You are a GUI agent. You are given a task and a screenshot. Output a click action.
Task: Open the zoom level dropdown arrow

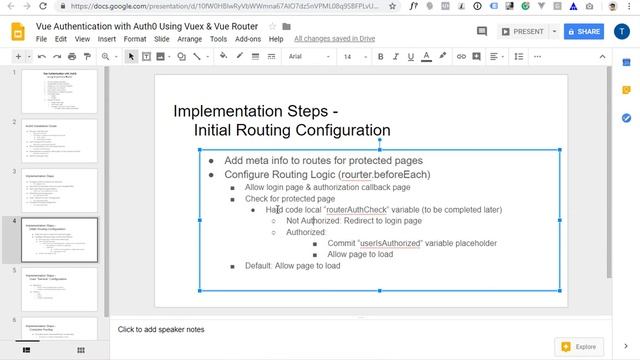[x=116, y=57]
